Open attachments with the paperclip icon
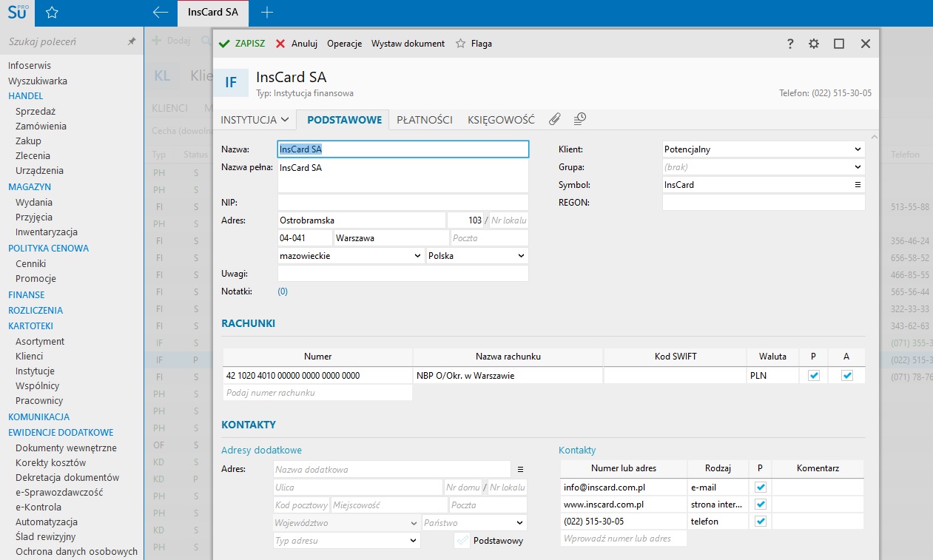 [x=554, y=119]
